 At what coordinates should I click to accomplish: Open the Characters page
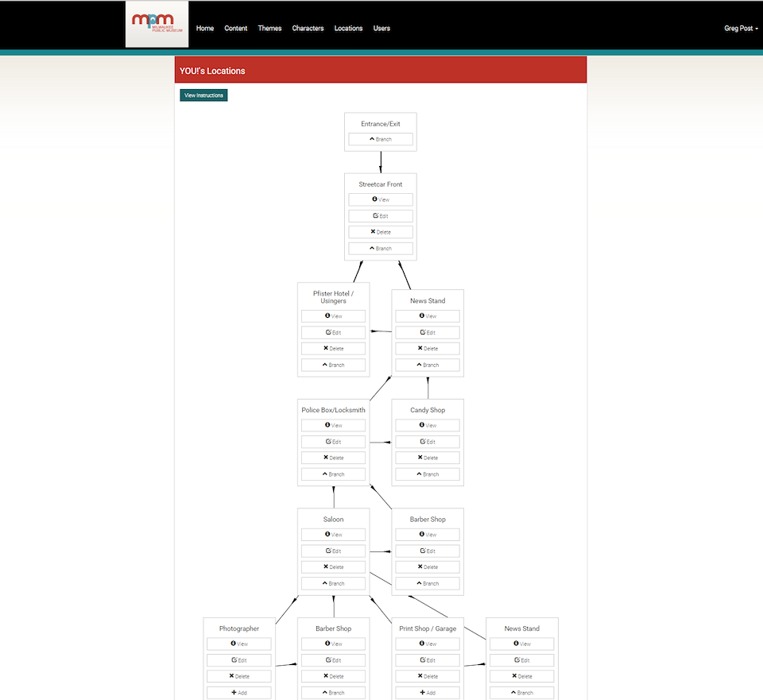tap(308, 29)
